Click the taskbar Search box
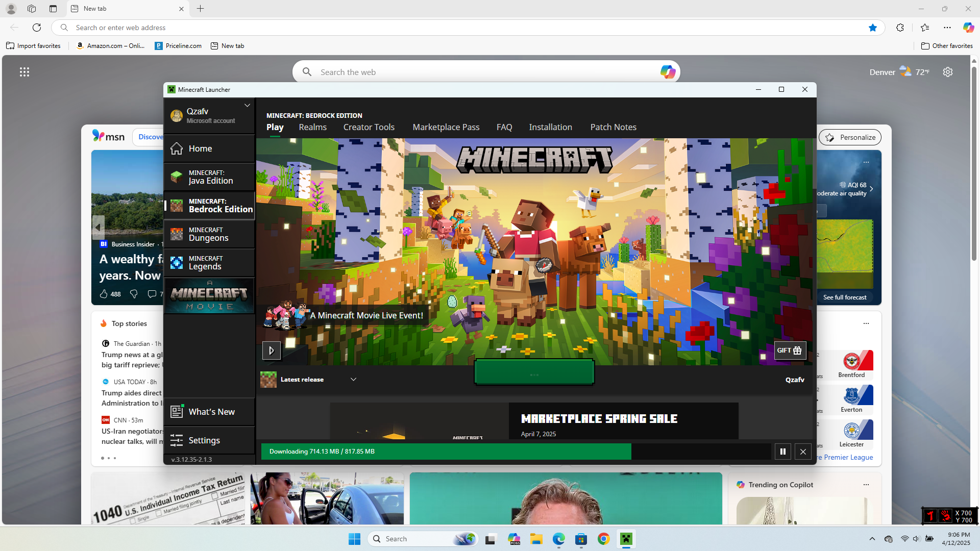Image resolution: width=980 pixels, height=551 pixels. tap(423, 539)
